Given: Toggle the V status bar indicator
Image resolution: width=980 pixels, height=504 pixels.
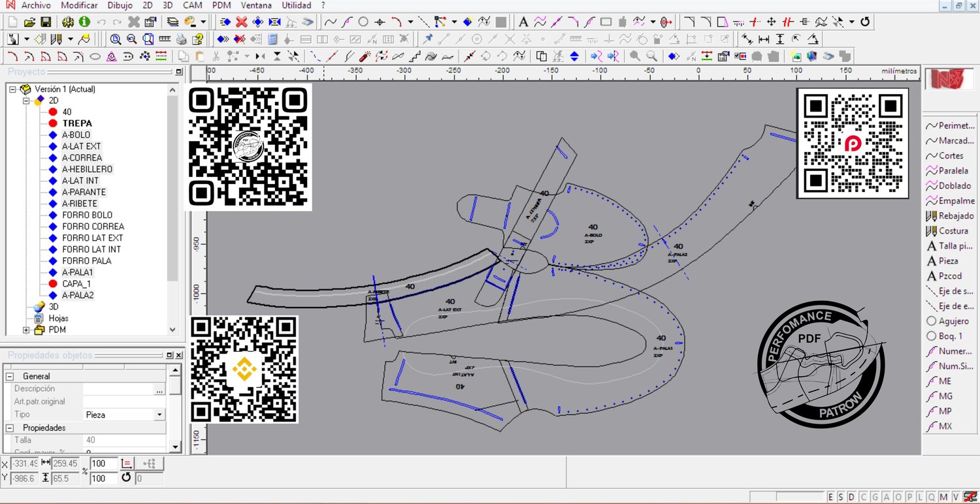Looking at the screenshot, I should pos(955,497).
